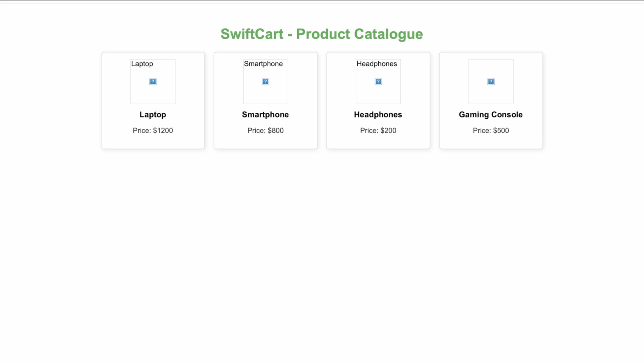Viewport: 644px width, 362px height.
Task: Click the Smartphone alt text in image
Action: tap(263, 64)
